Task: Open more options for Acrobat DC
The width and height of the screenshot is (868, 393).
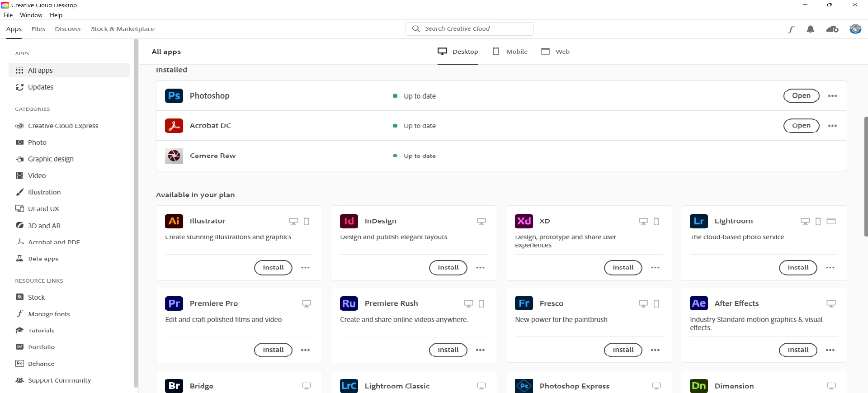Action: click(x=832, y=126)
